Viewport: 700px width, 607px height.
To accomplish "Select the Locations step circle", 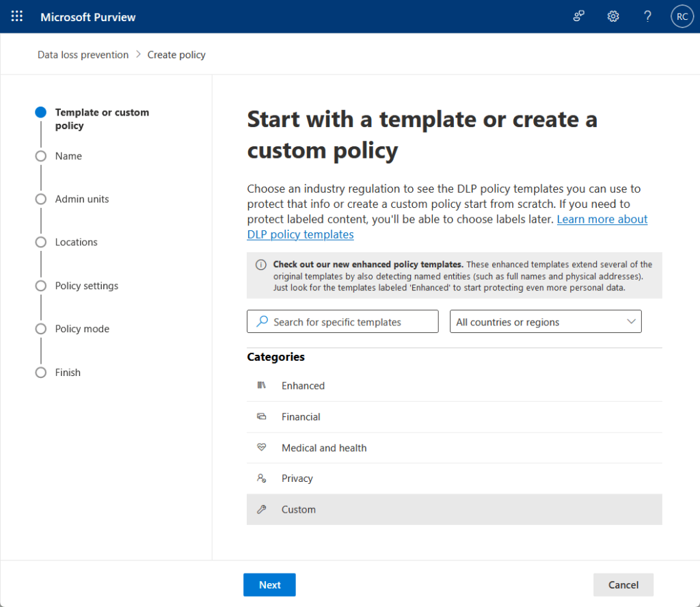I will 40,243.
